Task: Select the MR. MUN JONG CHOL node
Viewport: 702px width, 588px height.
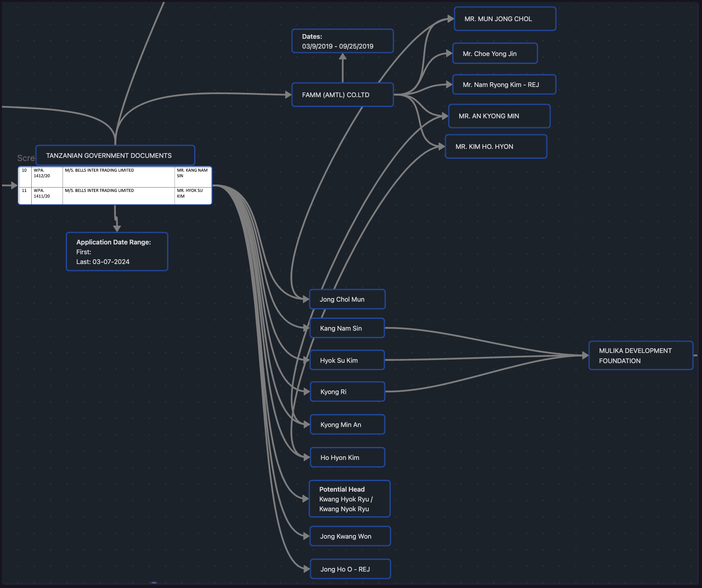Action: [x=505, y=19]
